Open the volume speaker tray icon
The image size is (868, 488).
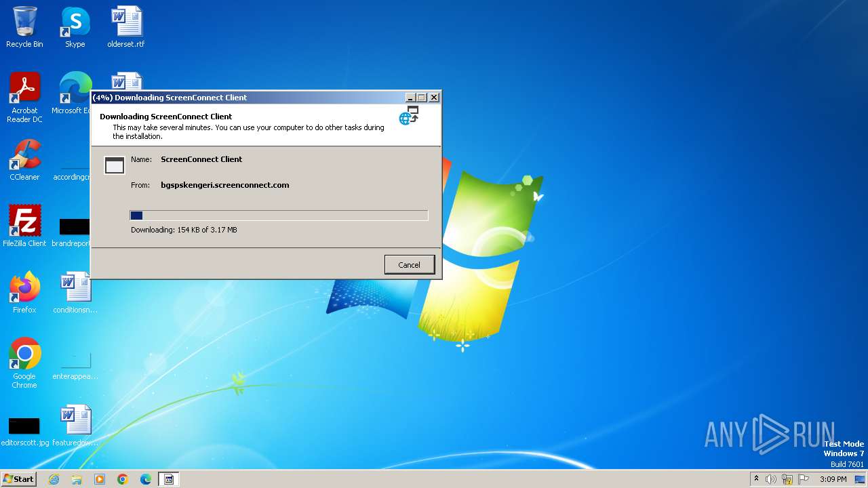pyautogui.click(x=771, y=479)
